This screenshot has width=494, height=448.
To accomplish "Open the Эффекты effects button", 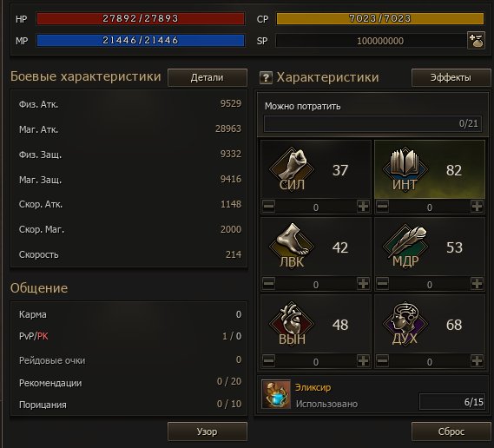I will (451, 77).
